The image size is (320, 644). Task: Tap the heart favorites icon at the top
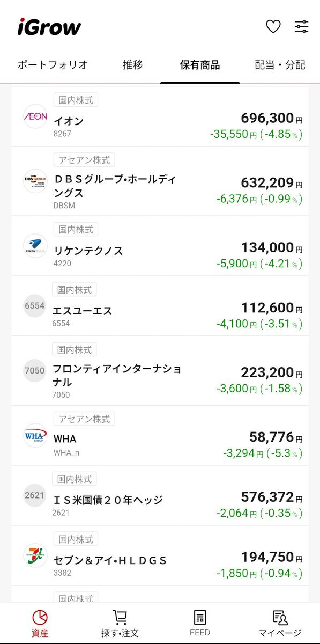click(x=274, y=26)
